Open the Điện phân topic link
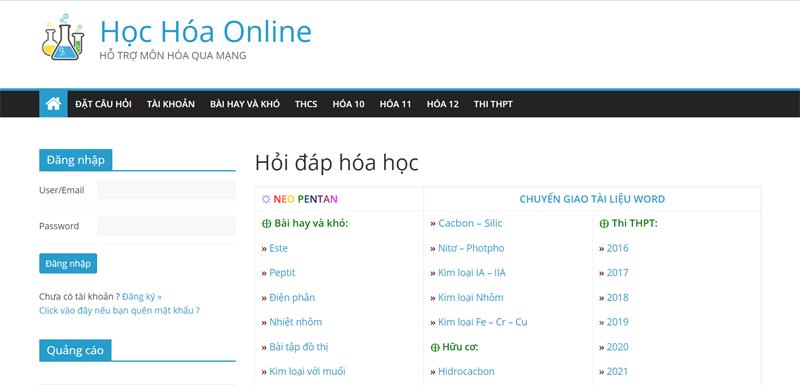 click(x=292, y=297)
